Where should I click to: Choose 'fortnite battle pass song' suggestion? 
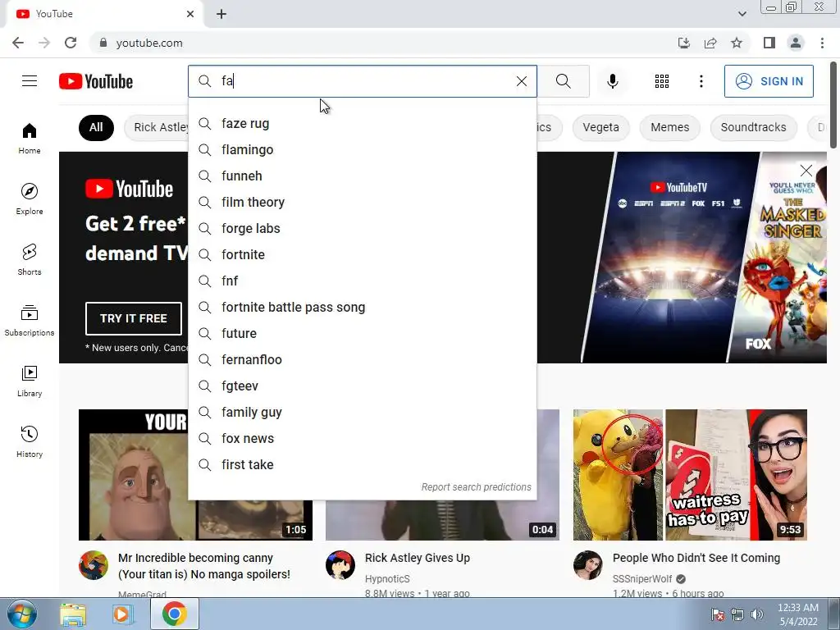(x=362, y=308)
